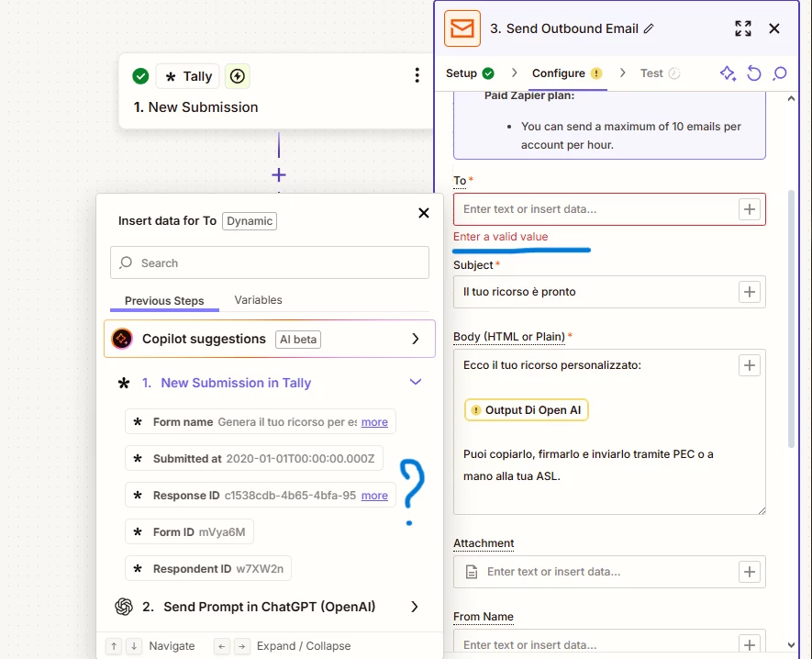Click the Email by Zapier envelope icon
Image resolution: width=812 pixels, height=659 pixels.
pos(462,28)
